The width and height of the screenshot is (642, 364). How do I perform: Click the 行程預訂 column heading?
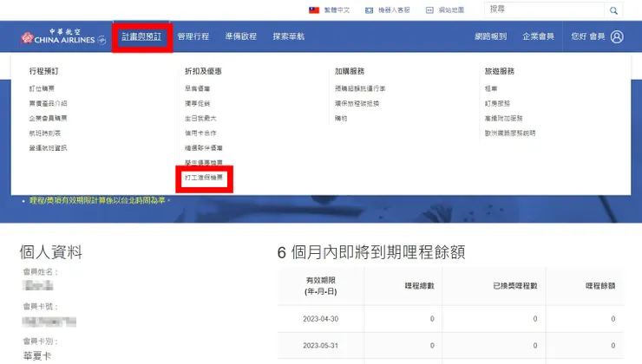(43, 71)
